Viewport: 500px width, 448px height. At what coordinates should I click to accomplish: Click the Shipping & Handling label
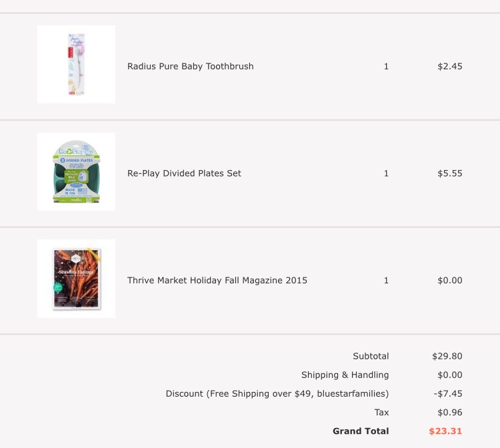345,375
